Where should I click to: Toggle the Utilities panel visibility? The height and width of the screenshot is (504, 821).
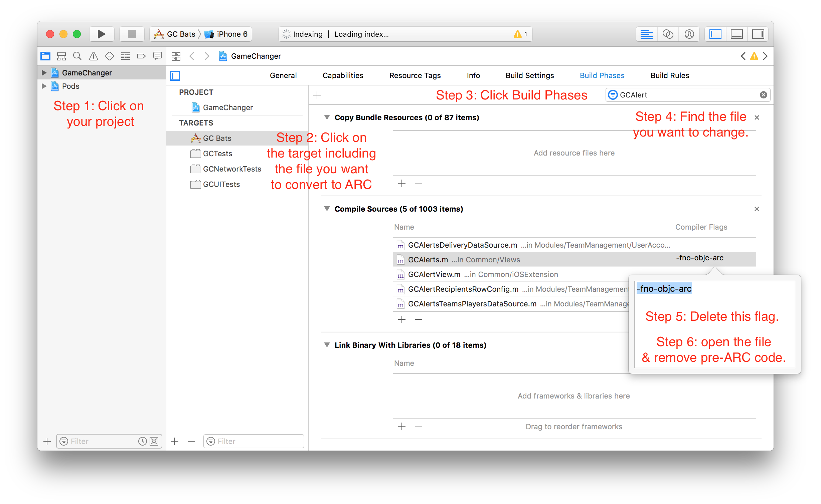[x=758, y=34]
